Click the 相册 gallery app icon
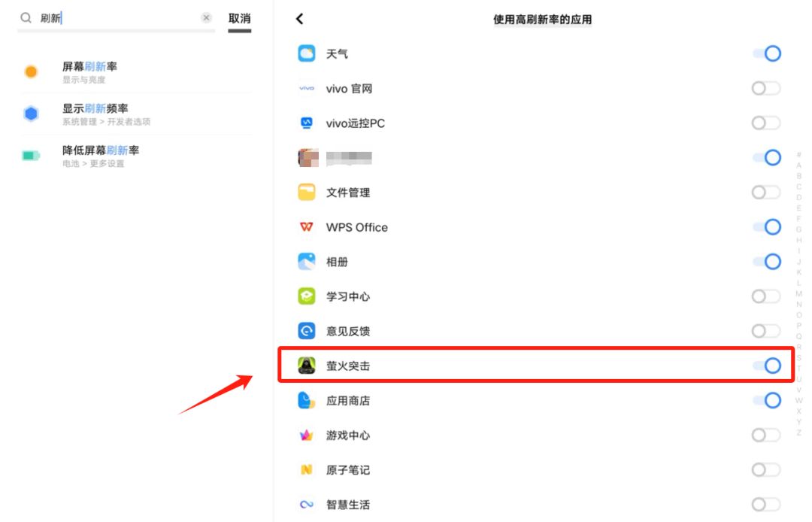 pos(307,262)
